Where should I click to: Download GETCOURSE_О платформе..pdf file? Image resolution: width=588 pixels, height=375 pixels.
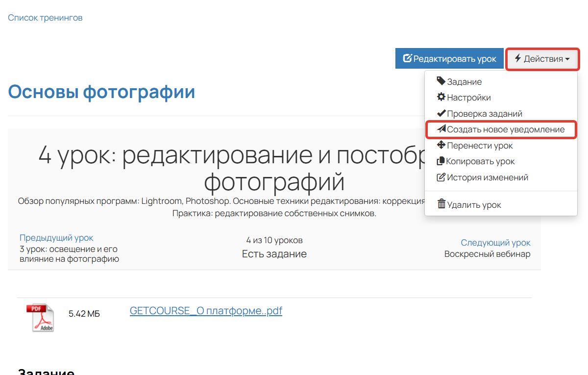[206, 311]
